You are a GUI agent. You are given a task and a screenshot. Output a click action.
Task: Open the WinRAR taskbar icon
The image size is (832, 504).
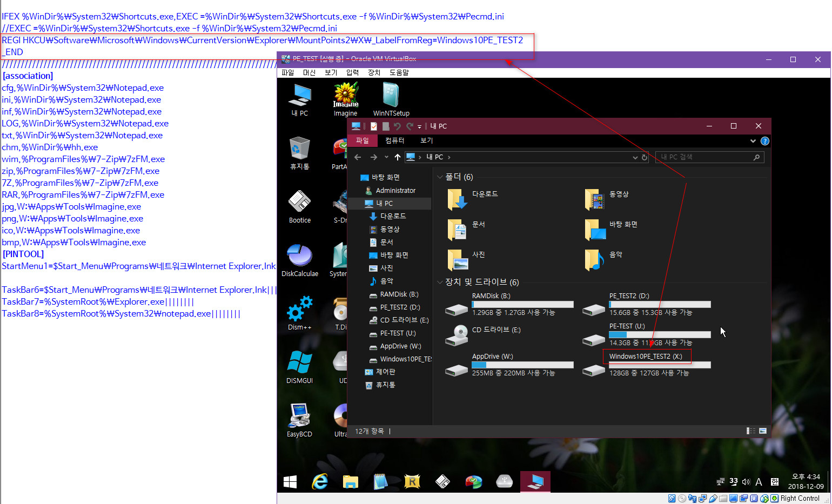pyautogui.click(x=412, y=481)
